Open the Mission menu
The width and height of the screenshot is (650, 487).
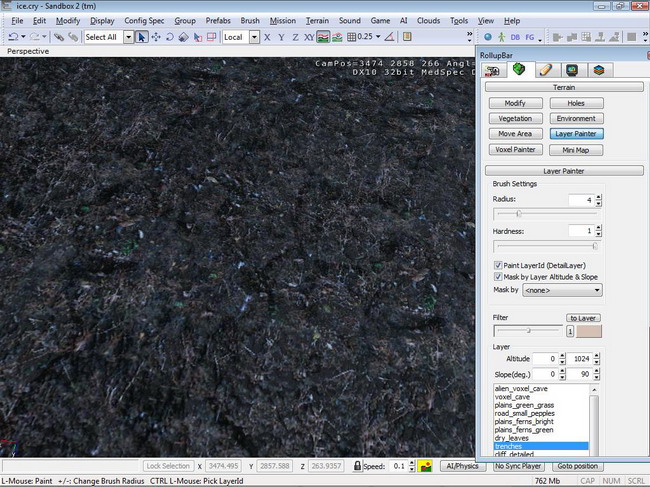(x=283, y=21)
